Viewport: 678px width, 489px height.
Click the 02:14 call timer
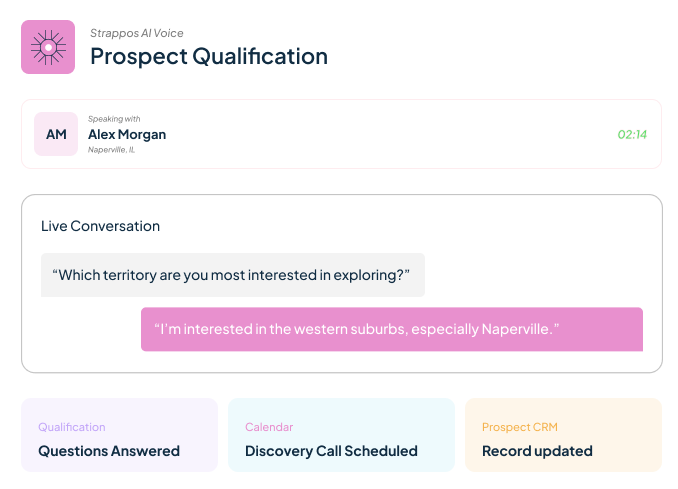click(632, 134)
